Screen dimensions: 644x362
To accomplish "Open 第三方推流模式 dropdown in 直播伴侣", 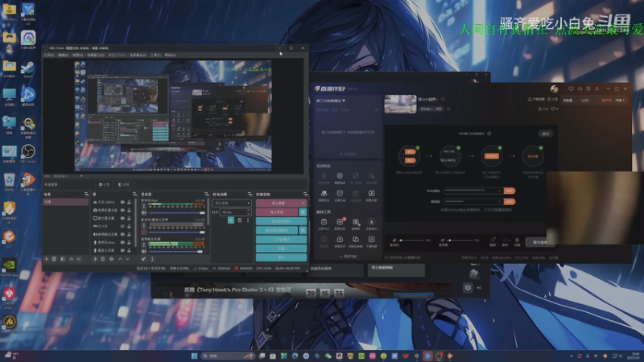I will (331, 101).
